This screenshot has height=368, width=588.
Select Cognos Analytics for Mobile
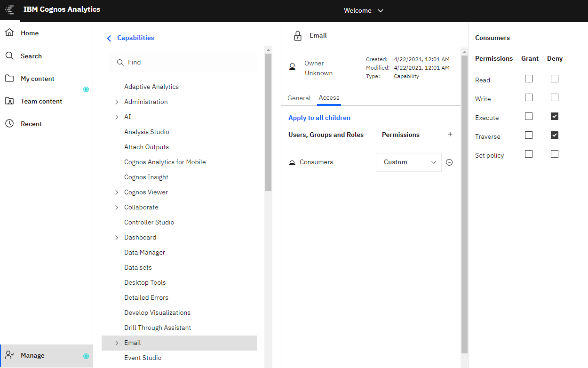click(x=165, y=162)
